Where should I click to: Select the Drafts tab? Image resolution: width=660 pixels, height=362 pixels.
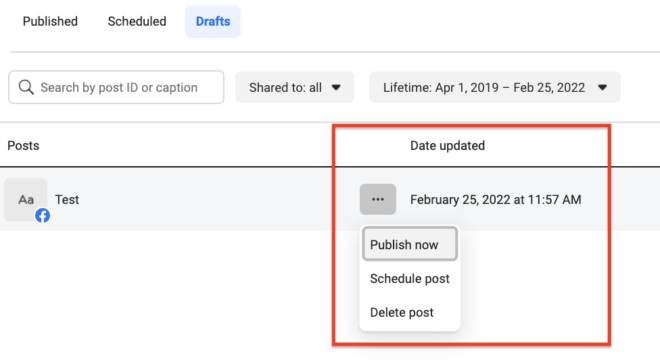213,21
